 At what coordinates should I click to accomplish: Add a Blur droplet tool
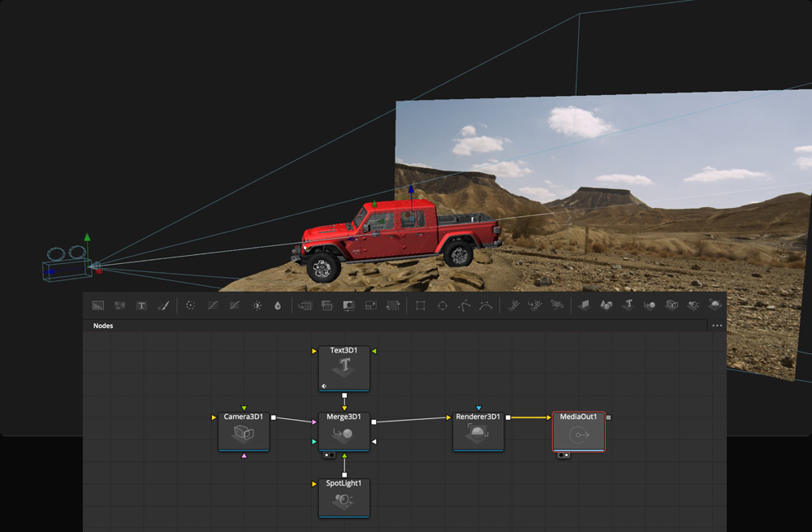click(x=278, y=305)
